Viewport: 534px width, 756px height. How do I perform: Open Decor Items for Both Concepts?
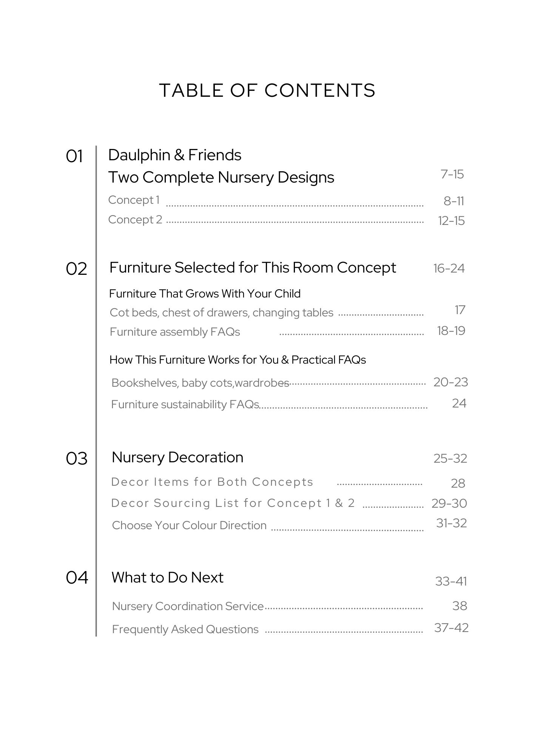[212, 482]
